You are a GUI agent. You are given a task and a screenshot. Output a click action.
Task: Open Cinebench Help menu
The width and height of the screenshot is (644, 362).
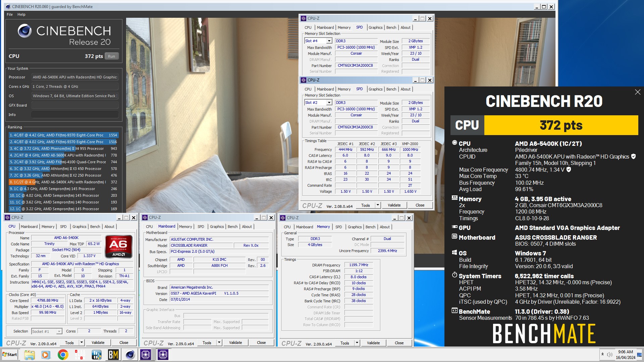pos(21,14)
